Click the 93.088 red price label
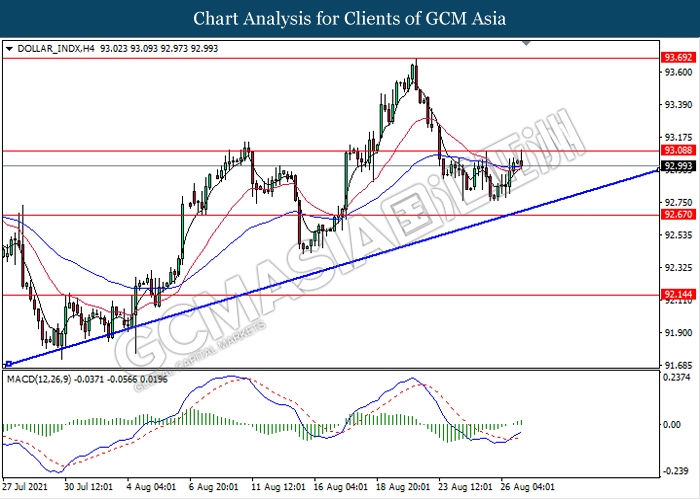This screenshot has width=700, height=500. click(x=678, y=150)
